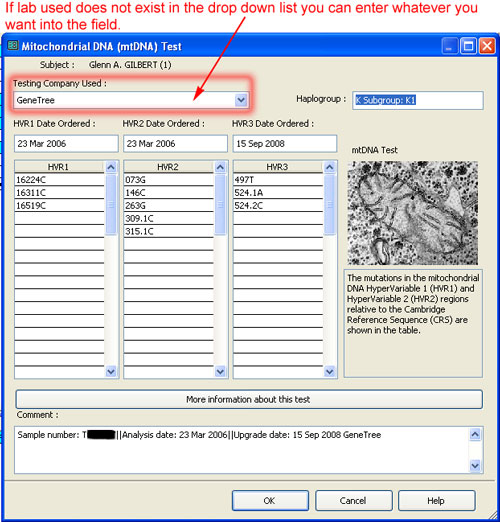Screen dimensions: 500x522
Task: Click the HVR2 column header
Action: [168, 167]
